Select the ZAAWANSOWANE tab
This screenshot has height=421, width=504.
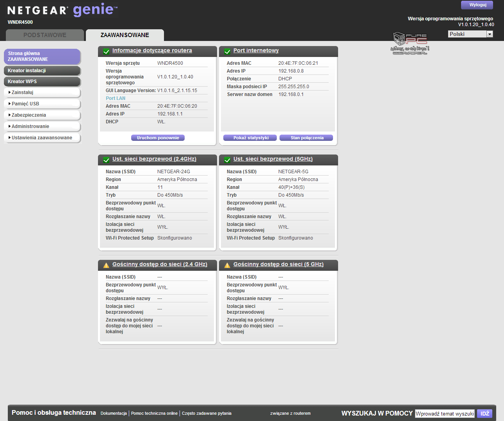[x=125, y=35]
